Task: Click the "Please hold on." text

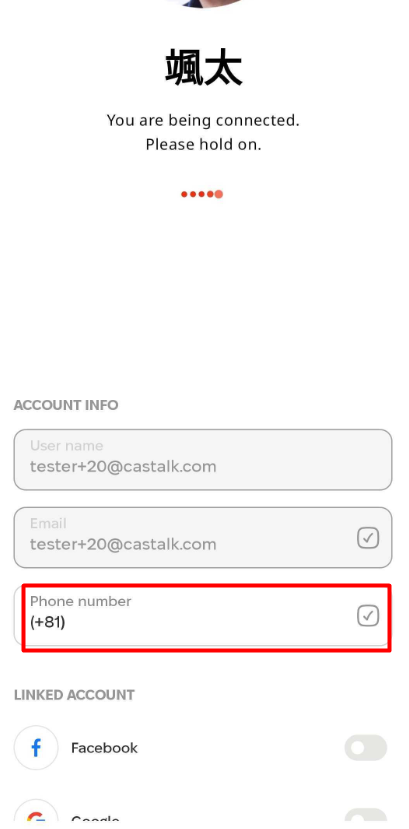Action: click(x=203, y=144)
